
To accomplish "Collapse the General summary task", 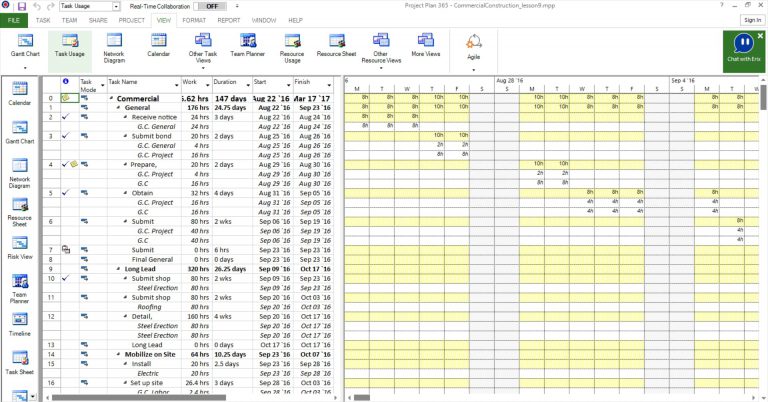I will 119,108.
